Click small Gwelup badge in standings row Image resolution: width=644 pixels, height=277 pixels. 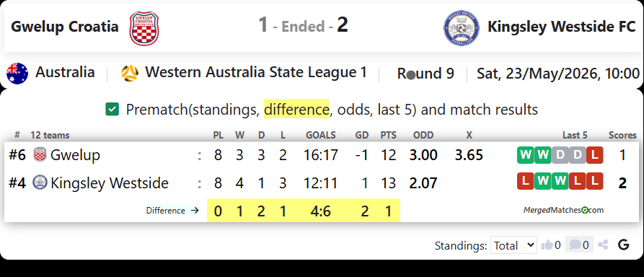click(40, 154)
